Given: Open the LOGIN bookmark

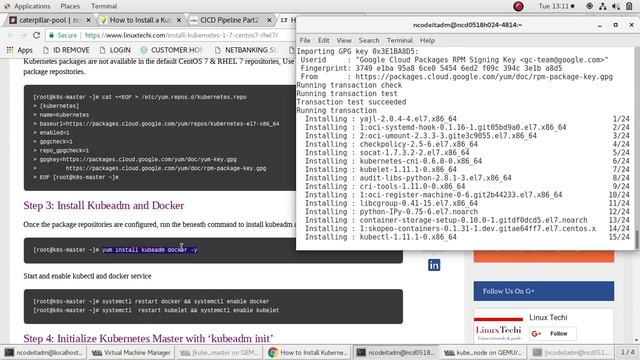Looking at the screenshot, I should coord(115,50).
